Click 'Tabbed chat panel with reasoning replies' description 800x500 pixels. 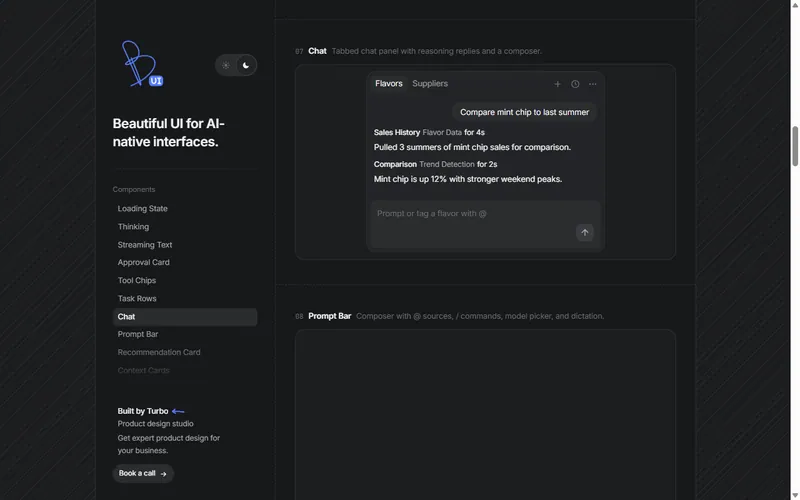click(437, 51)
